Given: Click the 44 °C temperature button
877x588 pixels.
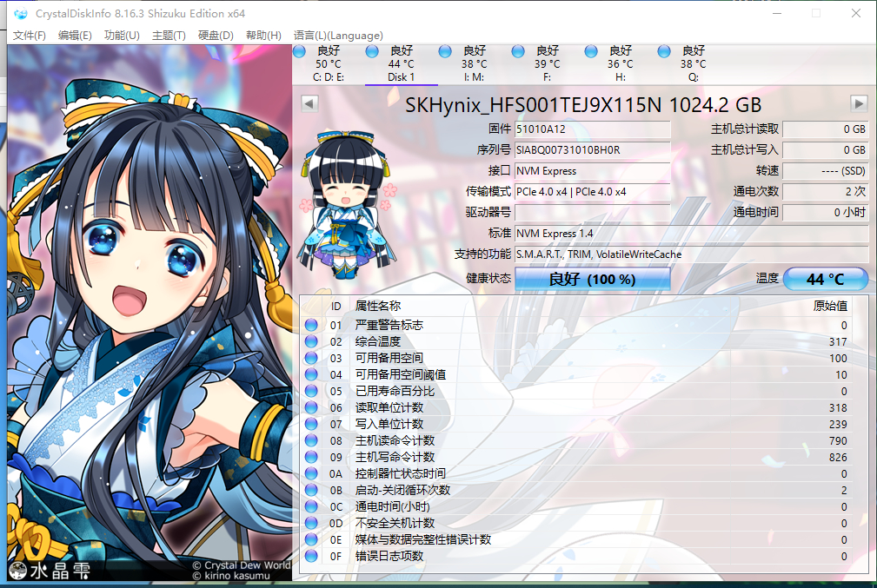Looking at the screenshot, I should point(826,279).
